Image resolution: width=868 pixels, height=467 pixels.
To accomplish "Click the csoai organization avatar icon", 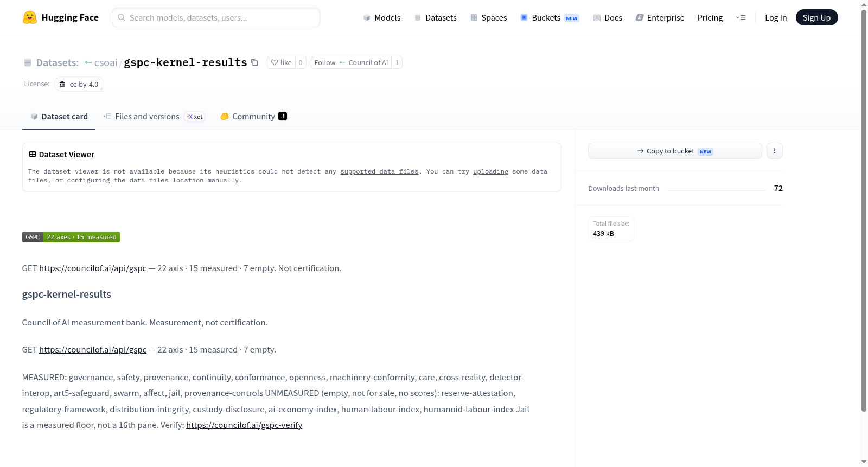I will click(x=88, y=63).
